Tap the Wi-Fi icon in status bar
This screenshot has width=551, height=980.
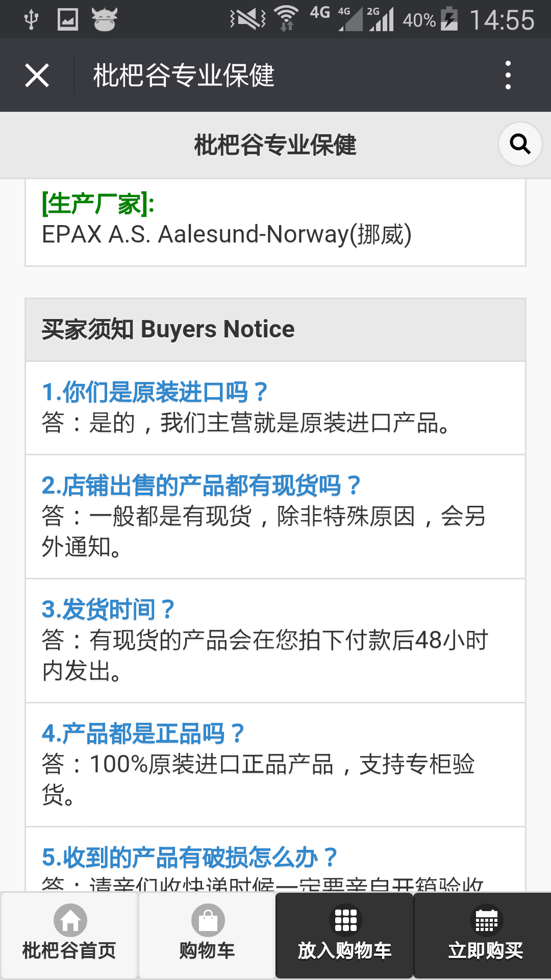click(286, 19)
